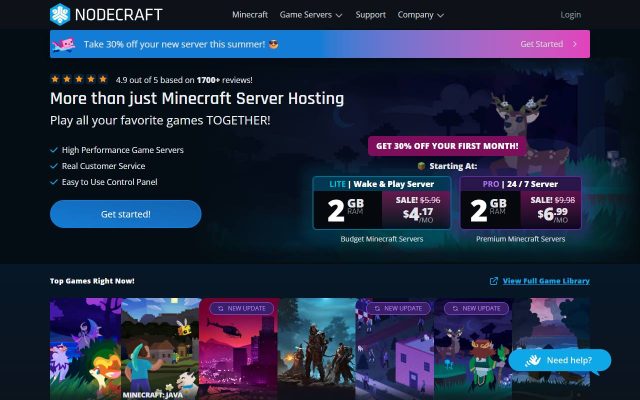640x400 pixels.
Task: Click the waving hand icon in chat bubble
Action: coord(533,360)
